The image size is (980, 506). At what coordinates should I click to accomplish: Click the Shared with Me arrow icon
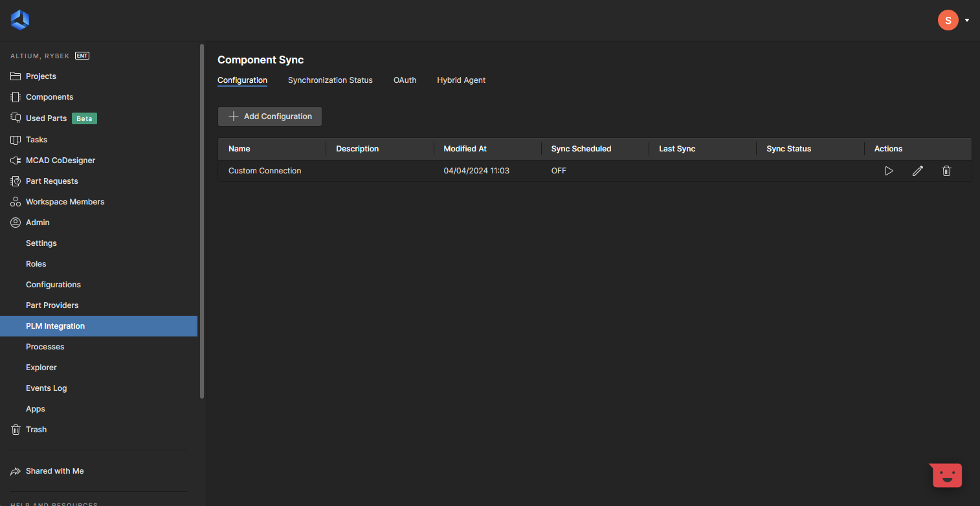[x=16, y=471]
